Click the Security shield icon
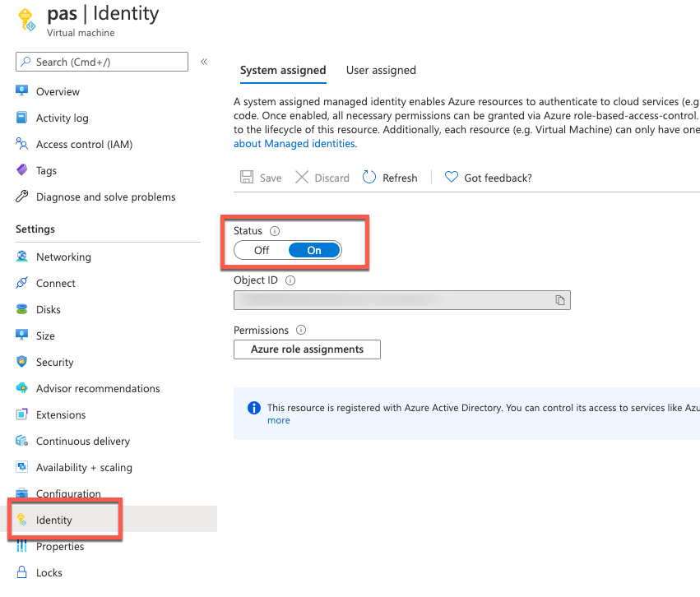Viewport: 700px width, 597px height. 22,362
